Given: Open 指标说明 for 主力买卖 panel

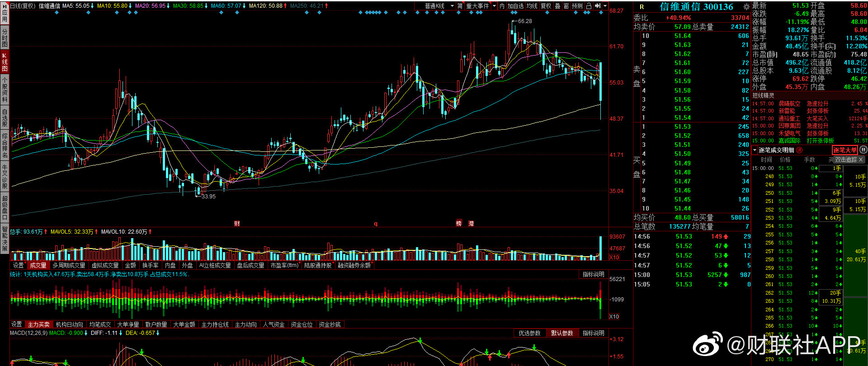Looking at the screenshot, I should click(593, 274).
